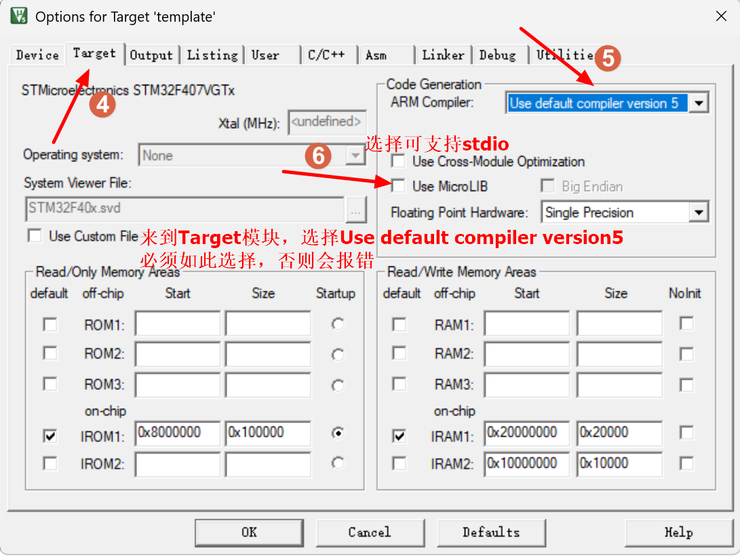
Task: Enable the RAM1 default checkbox
Action: 400,325
